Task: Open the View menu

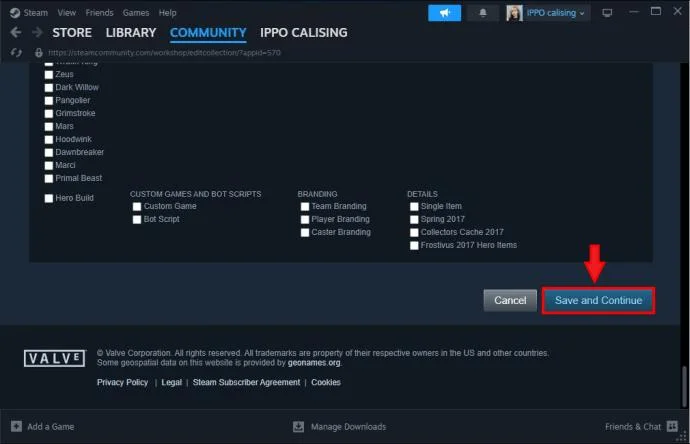Action: (66, 13)
